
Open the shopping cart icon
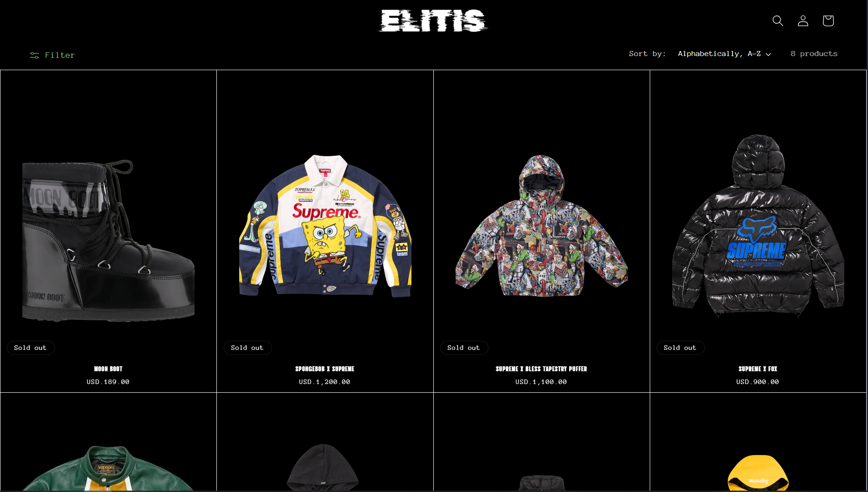click(x=828, y=20)
